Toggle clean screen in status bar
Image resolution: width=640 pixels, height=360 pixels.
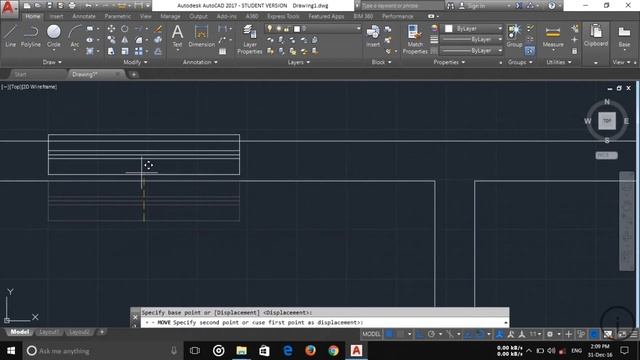(622, 334)
